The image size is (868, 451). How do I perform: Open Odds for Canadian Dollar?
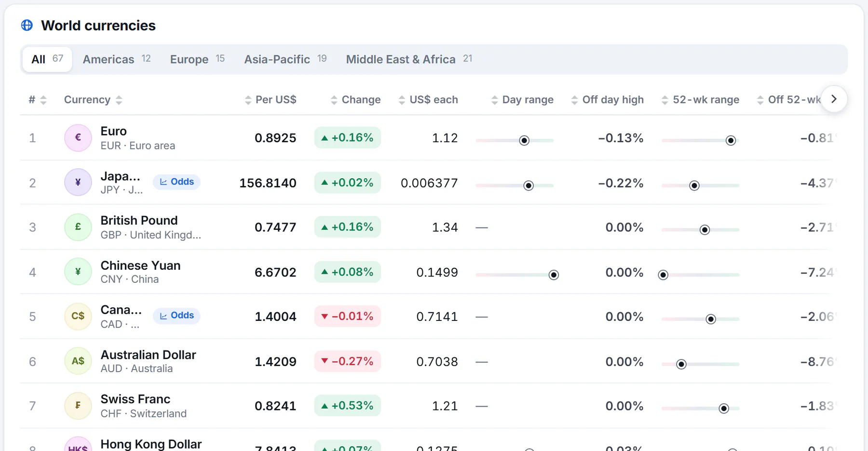(176, 316)
